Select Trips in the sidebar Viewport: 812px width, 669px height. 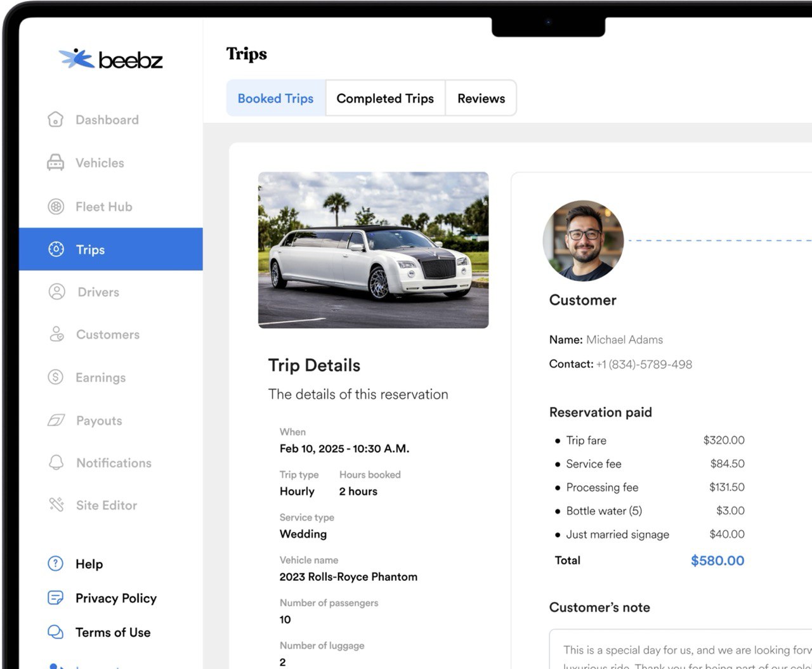tap(111, 249)
